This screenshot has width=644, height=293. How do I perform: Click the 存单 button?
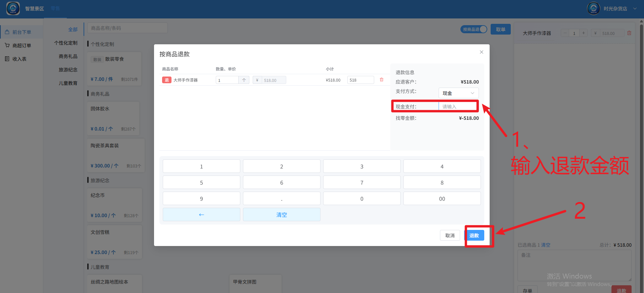tap(527, 290)
